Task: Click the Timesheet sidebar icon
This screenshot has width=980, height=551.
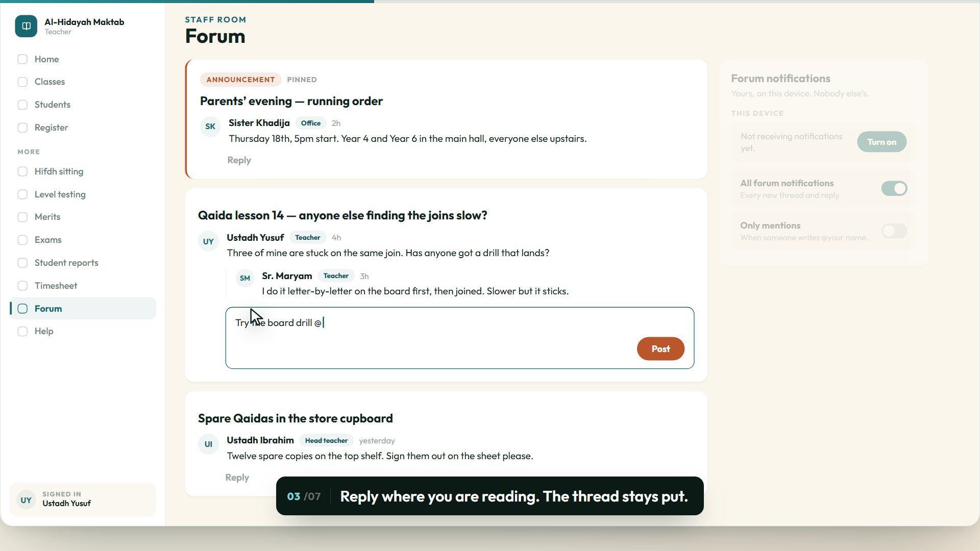Action: pyautogui.click(x=22, y=286)
